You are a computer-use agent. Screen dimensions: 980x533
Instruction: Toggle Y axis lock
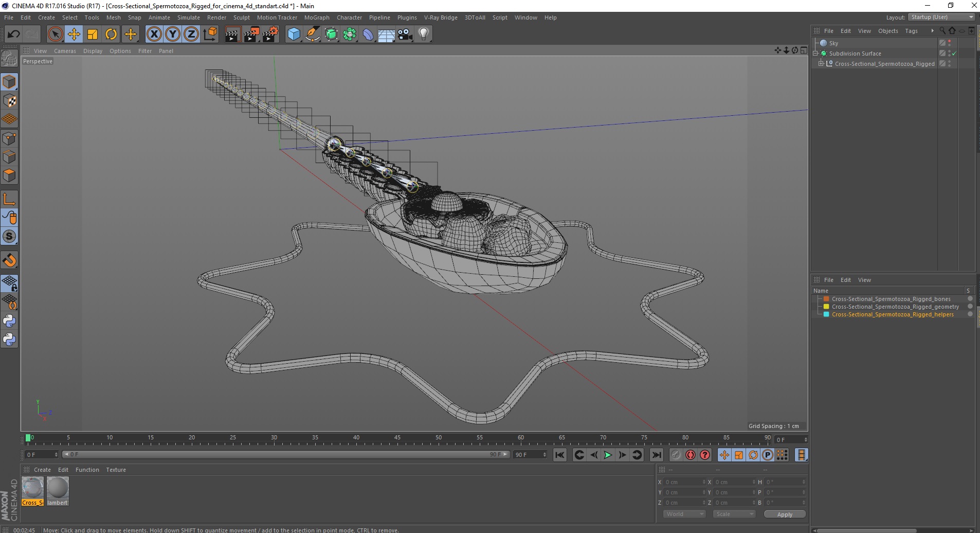(173, 34)
